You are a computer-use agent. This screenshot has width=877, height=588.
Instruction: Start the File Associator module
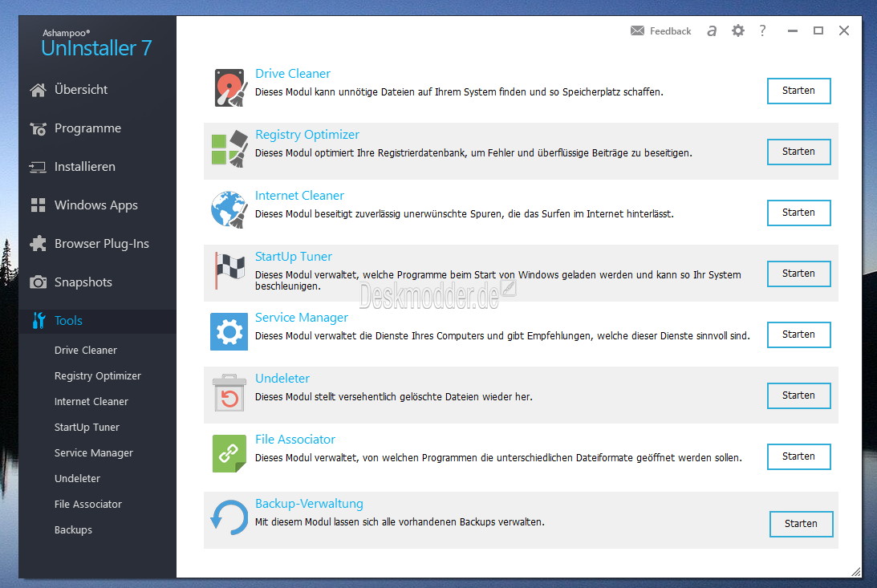(798, 456)
